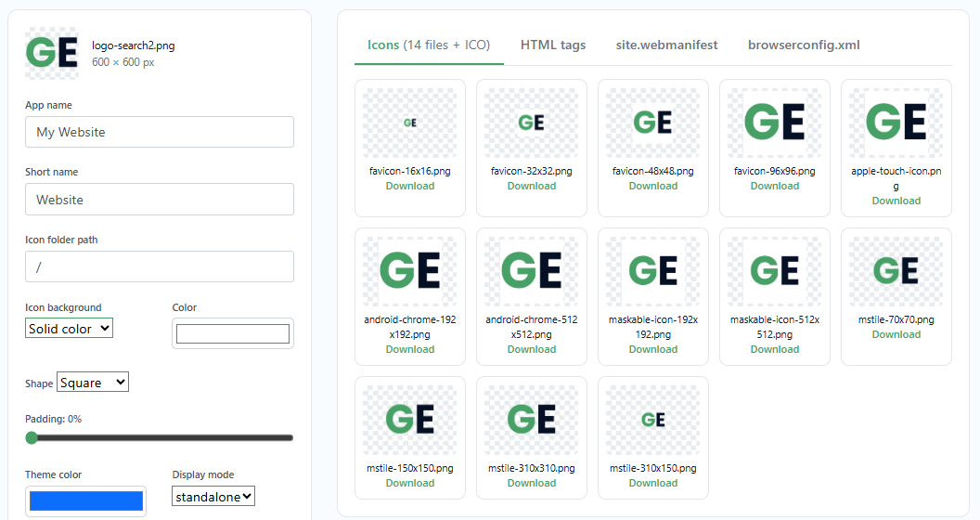The height and width of the screenshot is (520, 980).
Task: Download android-chrome-512x512.png
Action: coord(531,349)
